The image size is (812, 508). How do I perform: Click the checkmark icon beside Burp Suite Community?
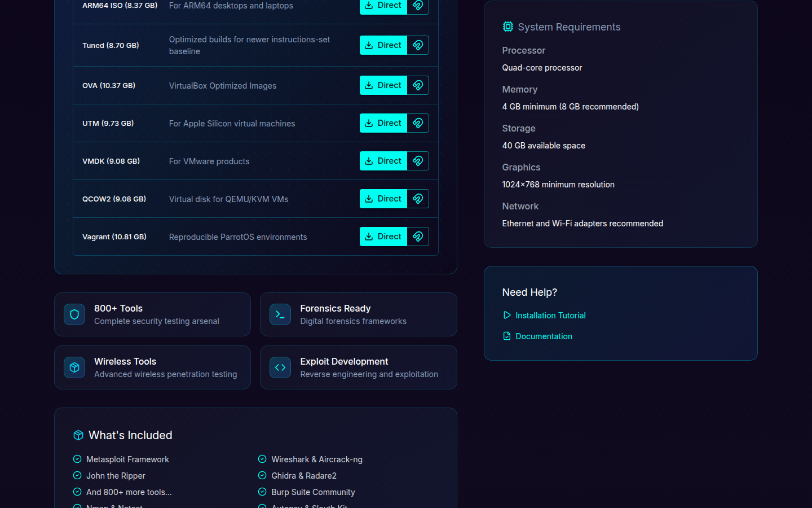(262, 492)
